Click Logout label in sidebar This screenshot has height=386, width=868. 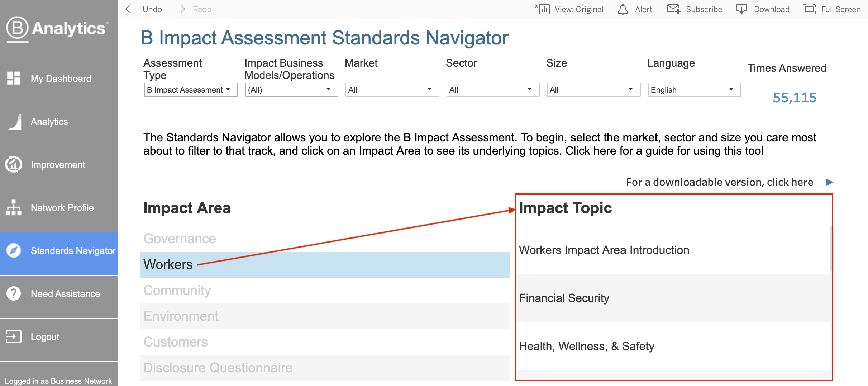click(45, 337)
